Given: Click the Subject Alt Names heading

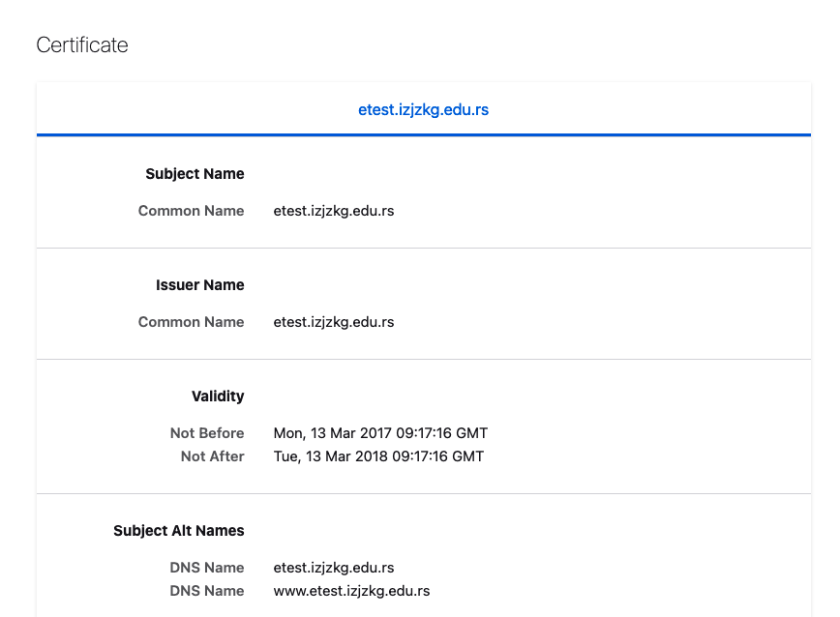Looking at the screenshot, I should pos(178,531).
